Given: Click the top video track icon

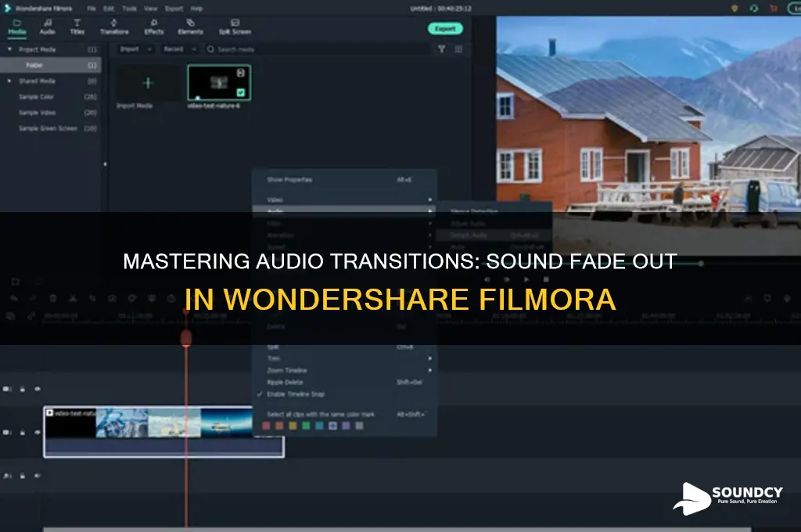Looking at the screenshot, I should tap(7, 389).
